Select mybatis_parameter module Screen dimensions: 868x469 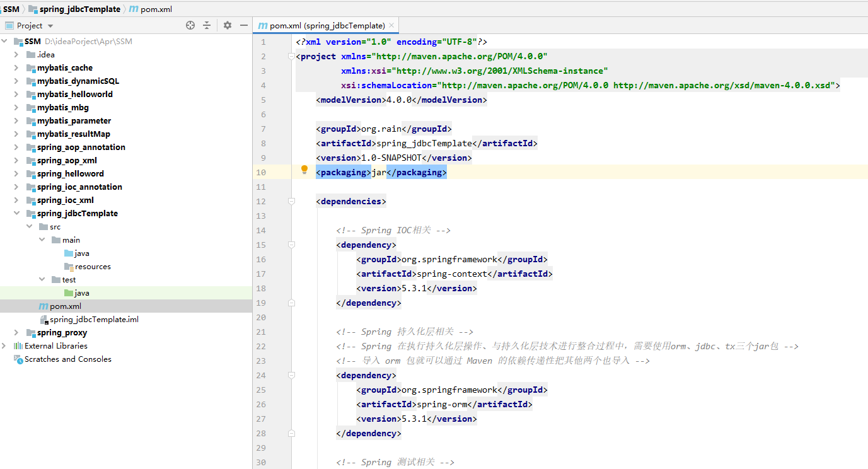point(74,121)
